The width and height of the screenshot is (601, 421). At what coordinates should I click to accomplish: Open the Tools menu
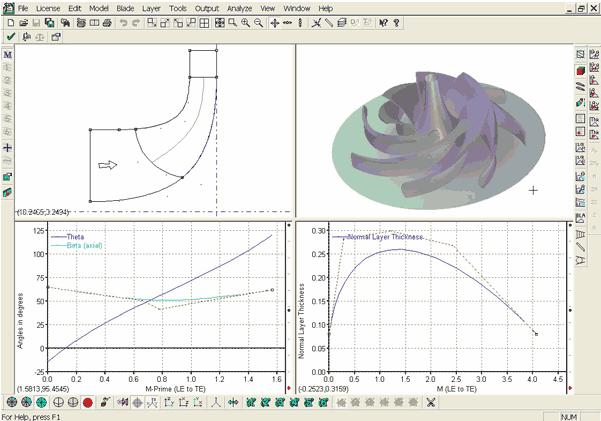tap(178, 8)
